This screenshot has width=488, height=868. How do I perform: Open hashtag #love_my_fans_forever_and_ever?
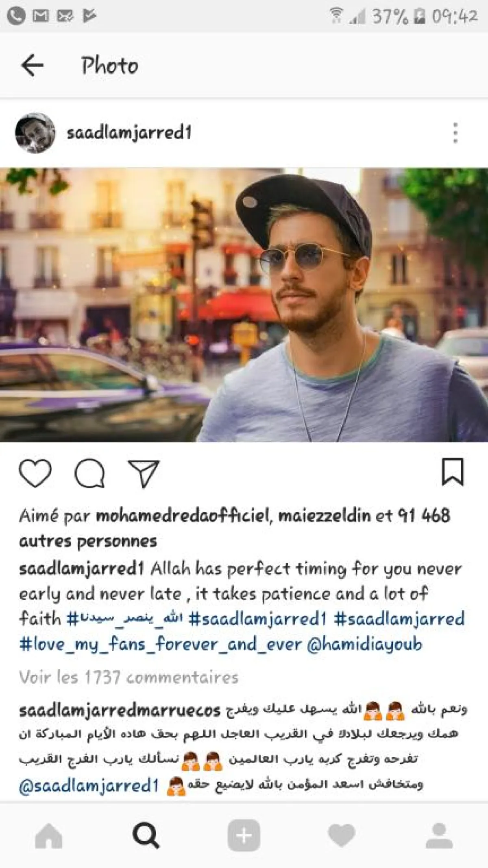pyautogui.click(x=161, y=644)
